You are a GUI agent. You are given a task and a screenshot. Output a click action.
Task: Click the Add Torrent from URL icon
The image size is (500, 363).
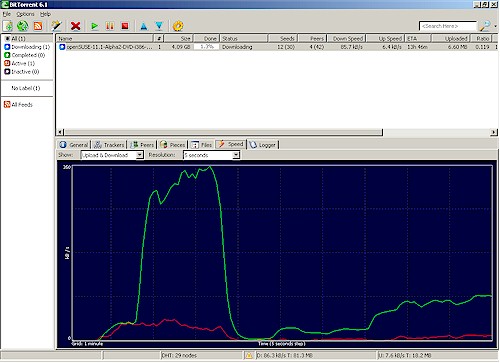(x=23, y=26)
